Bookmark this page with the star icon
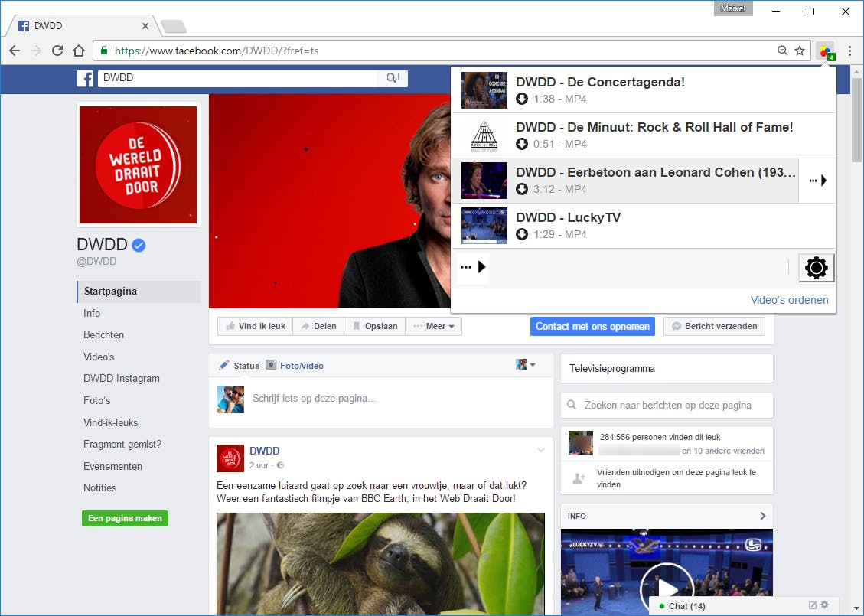864x616 pixels. coord(800,51)
